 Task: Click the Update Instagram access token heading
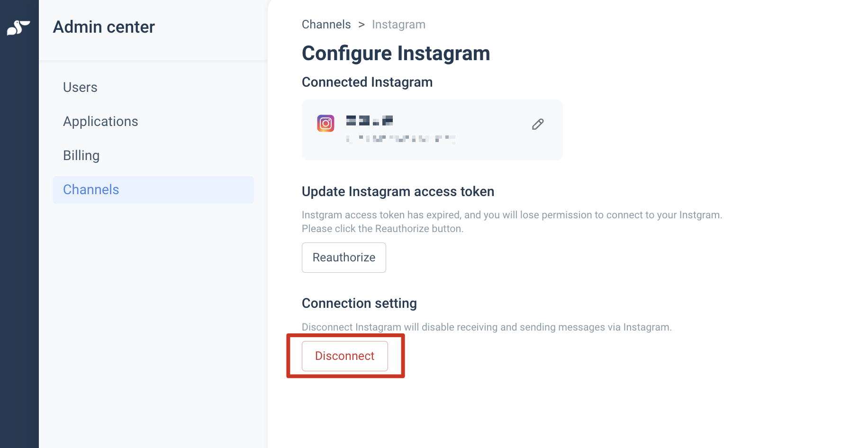click(x=398, y=191)
